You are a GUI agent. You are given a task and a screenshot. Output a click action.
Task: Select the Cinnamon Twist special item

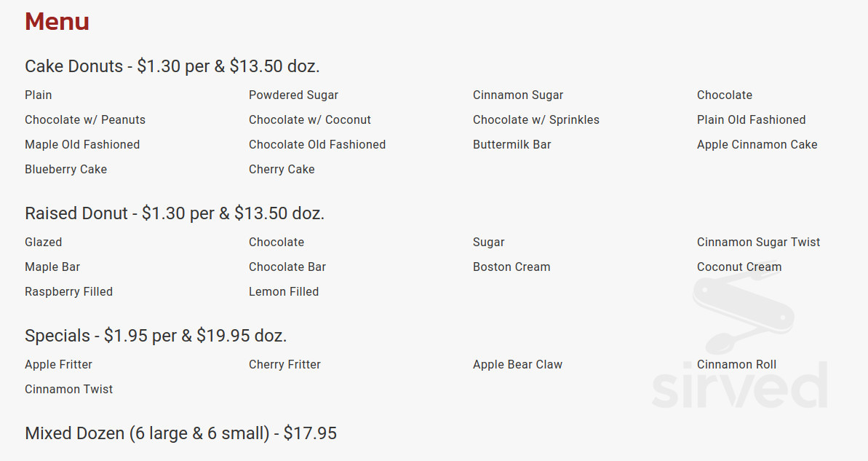pos(68,390)
